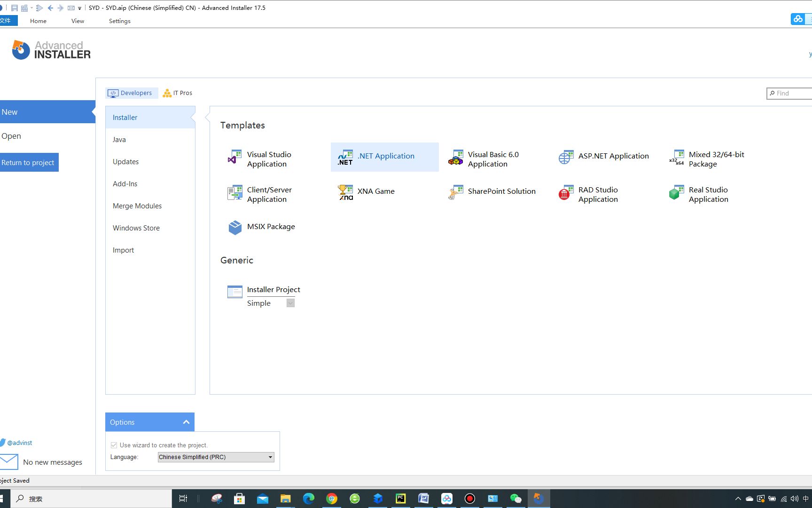Click the Return to project button
The width and height of the screenshot is (812, 508).
tap(28, 162)
